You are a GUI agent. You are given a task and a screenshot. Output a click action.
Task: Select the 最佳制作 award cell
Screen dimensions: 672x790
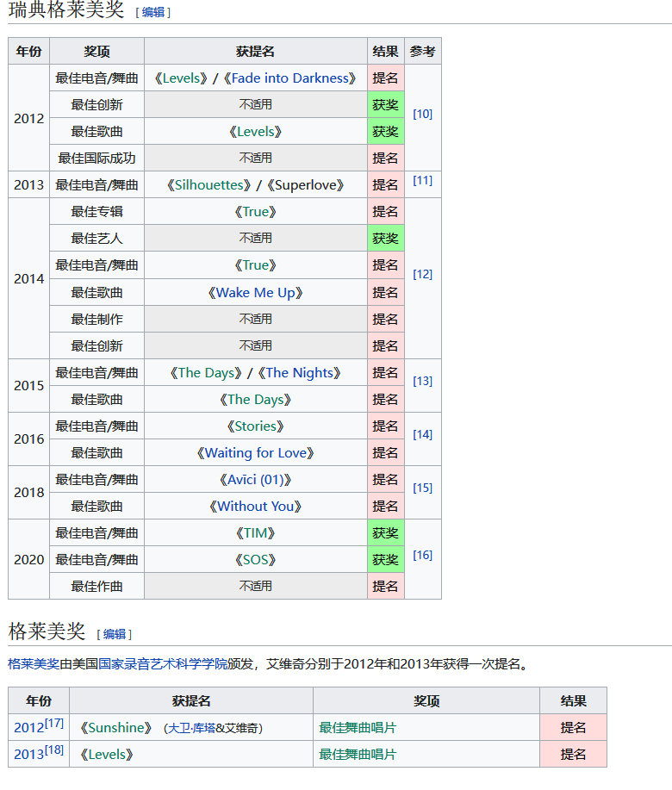(x=96, y=319)
